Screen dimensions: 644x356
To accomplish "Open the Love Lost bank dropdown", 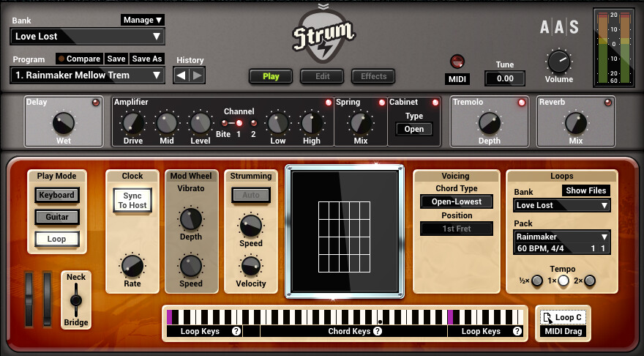I will pyautogui.click(x=88, y=37).
